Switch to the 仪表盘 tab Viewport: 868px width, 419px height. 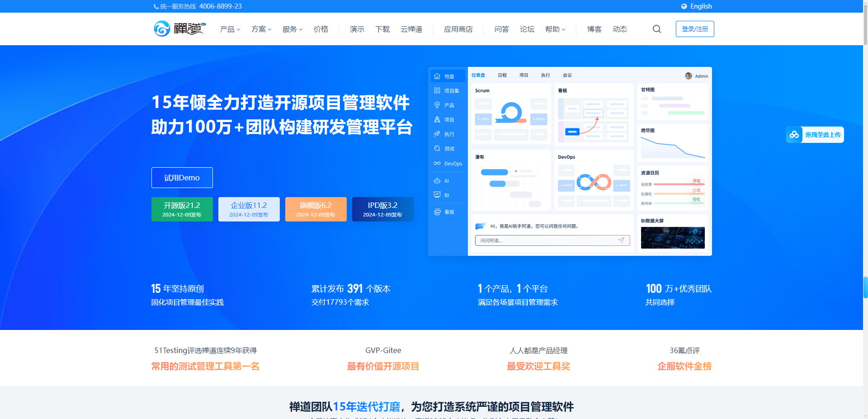pyautogui.click(x=478, y=75)
